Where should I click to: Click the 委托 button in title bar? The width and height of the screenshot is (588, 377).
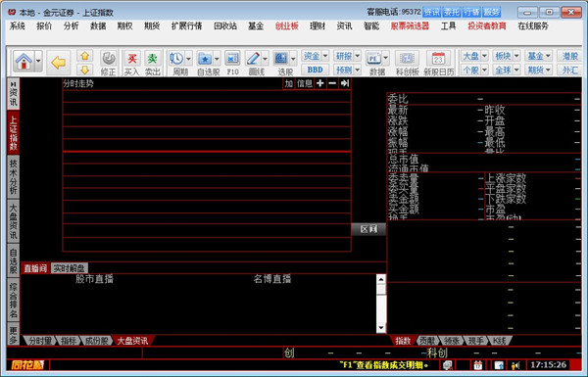point(451,13)
